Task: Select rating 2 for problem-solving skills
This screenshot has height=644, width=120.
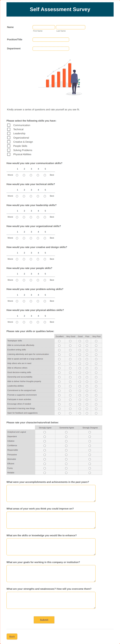Action: 24,301
